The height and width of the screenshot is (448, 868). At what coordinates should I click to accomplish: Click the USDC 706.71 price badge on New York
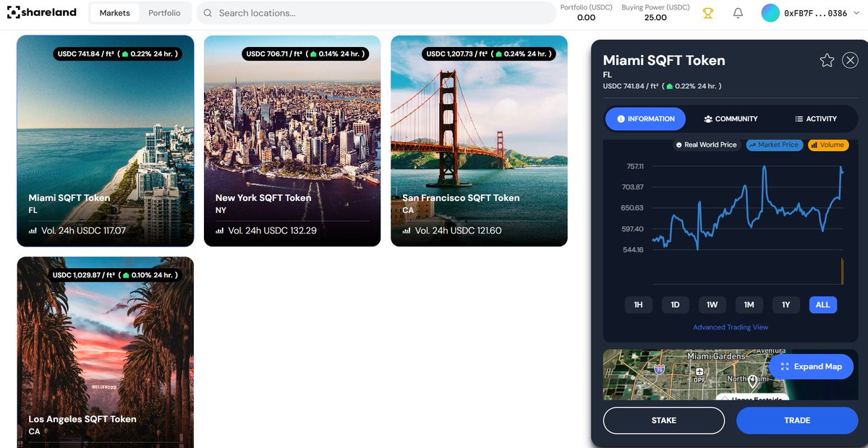[305, 53]
